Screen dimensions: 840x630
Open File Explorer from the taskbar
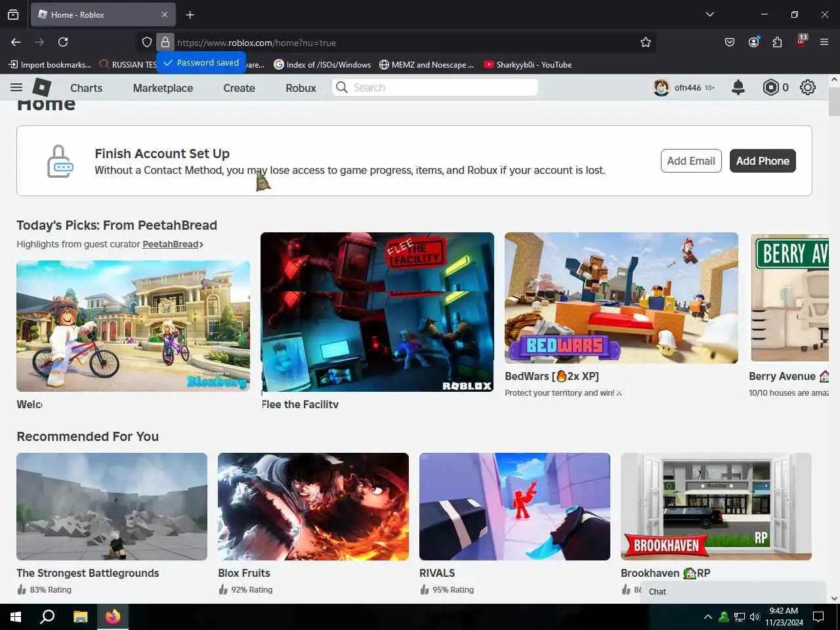pos(80,617)
